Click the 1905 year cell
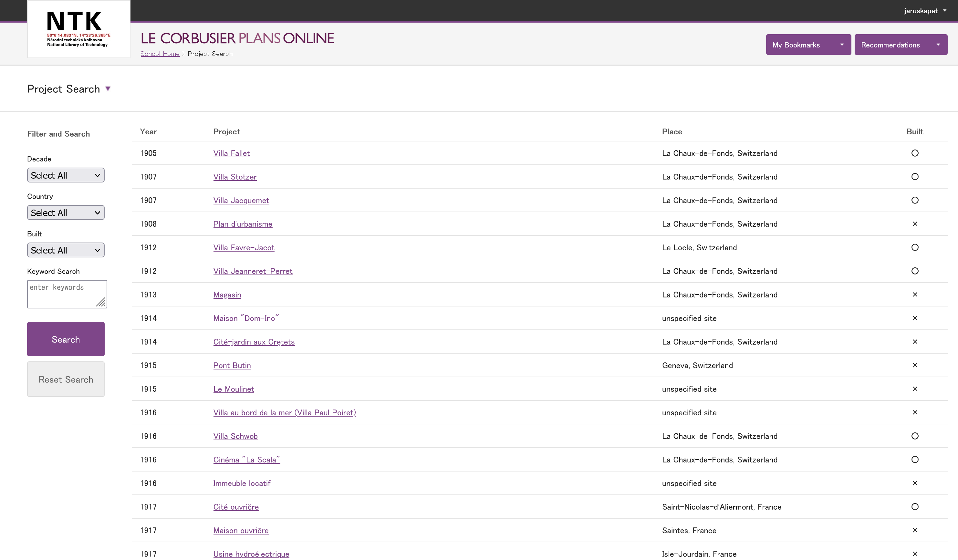Screen dimensions: 958x560 tap(148, 153)
